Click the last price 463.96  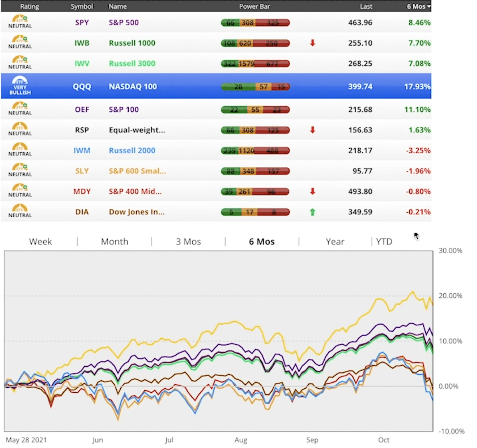pyautogui.click(x=360, y=22)
